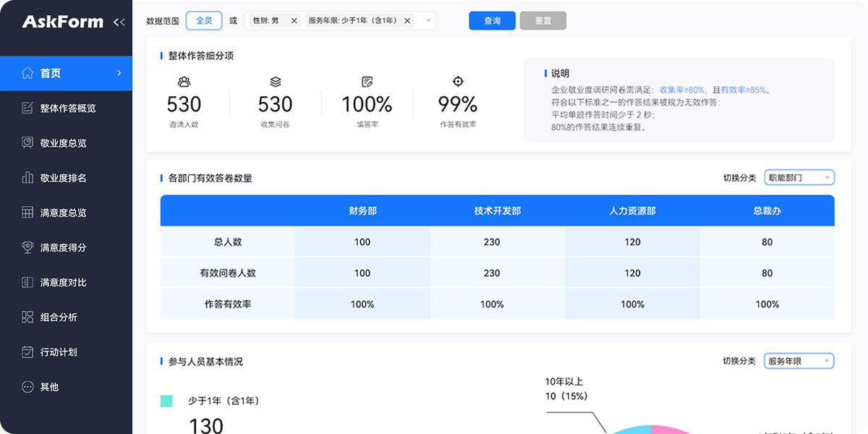Screen dimensions: 868x434
Task: Click 作答有效率 table row label
Action: tap(227, 305)
